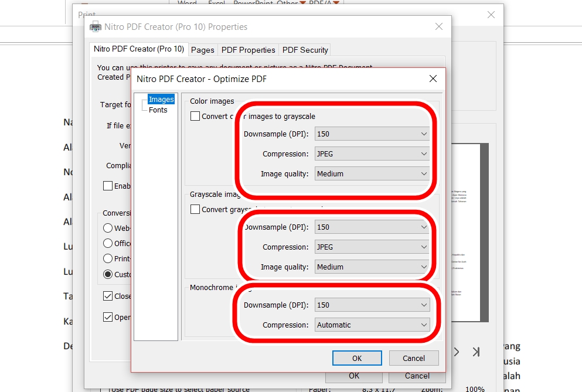Screen dimensions: 582x392
Task: Go to next page in print preview
Action: 457,352
